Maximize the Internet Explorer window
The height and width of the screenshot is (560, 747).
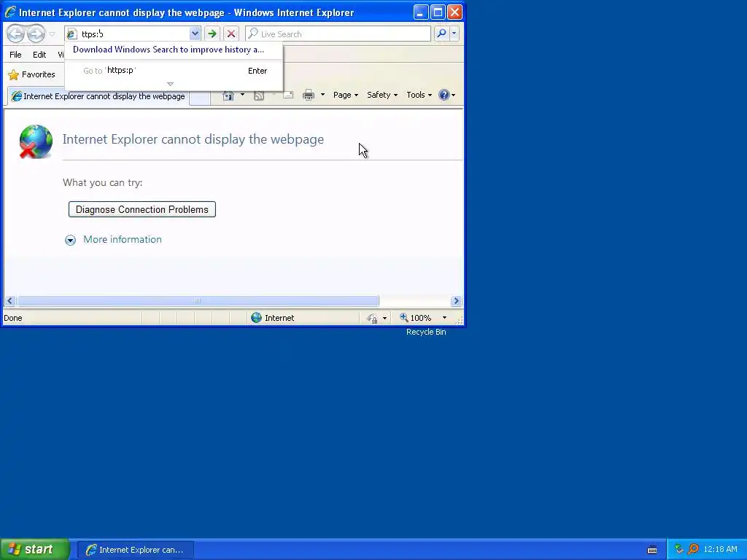438,12
